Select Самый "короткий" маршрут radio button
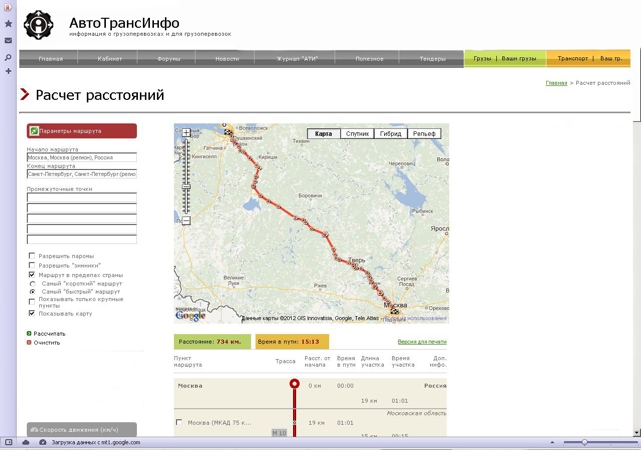This screenshot has width=641, height=450. coord(33,283)
